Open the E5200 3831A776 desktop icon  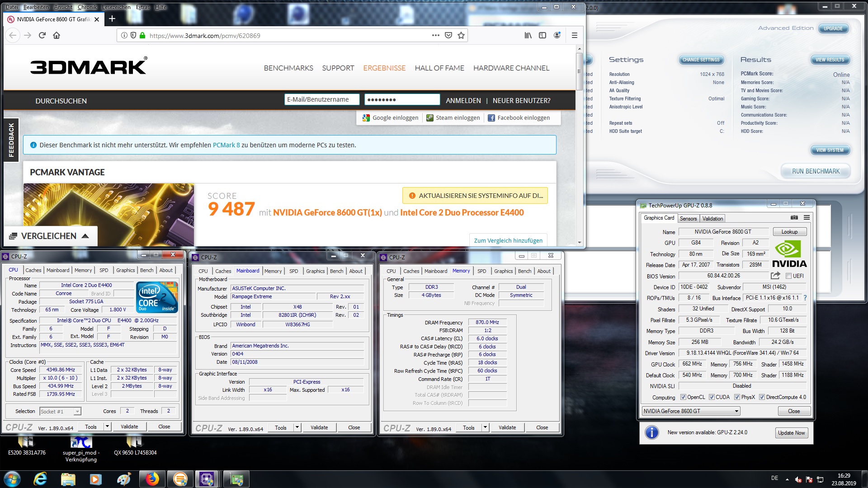click(x=27, y=445)
